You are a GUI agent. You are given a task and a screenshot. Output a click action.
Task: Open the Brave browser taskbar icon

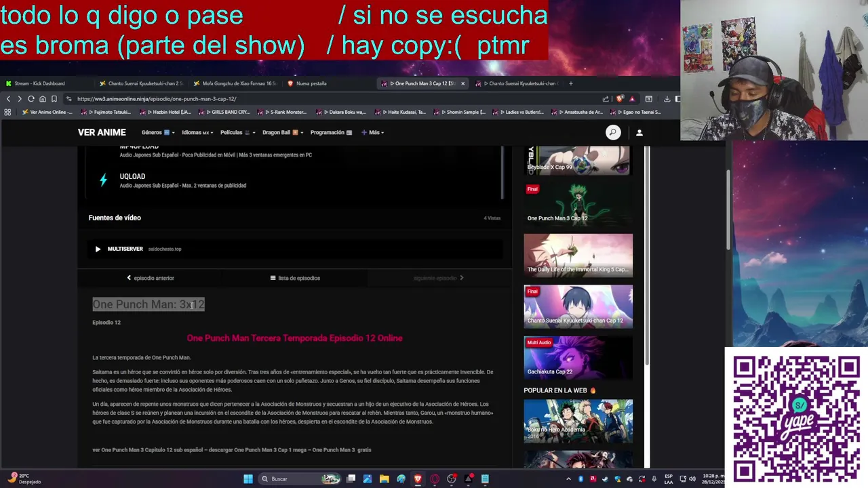tap(418, 479)
